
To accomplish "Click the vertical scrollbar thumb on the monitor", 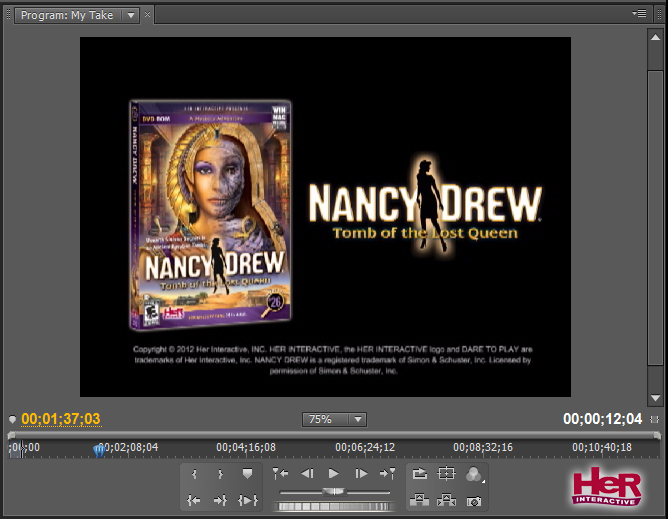I will (655, 217).
